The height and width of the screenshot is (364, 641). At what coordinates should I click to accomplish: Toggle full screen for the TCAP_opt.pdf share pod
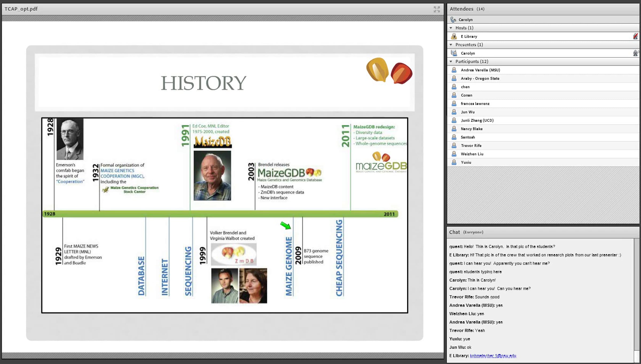coord(437,9)
